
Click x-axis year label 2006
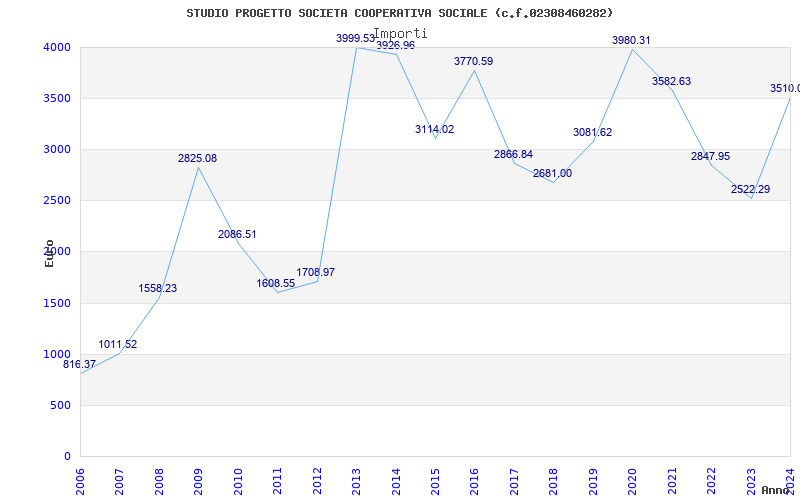point(81,482)
